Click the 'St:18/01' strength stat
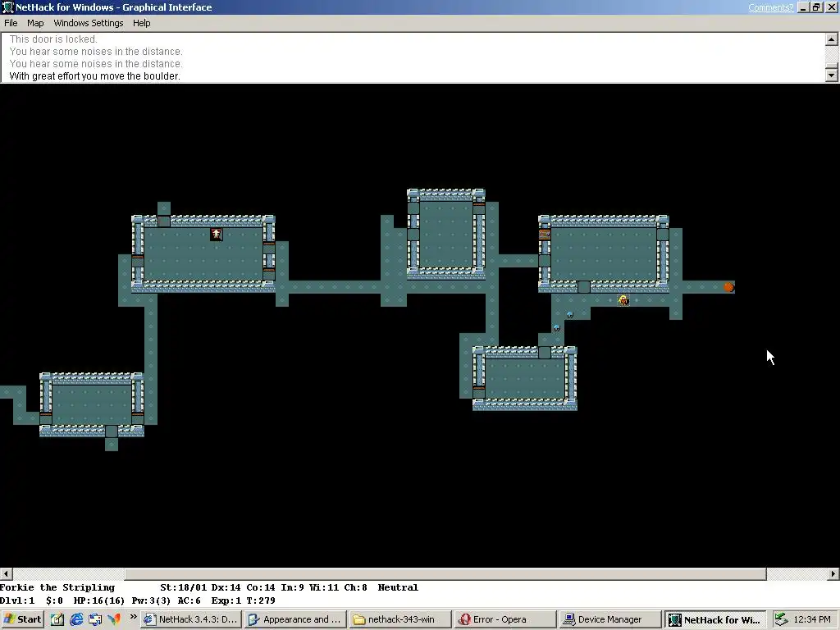 [183, 587]
